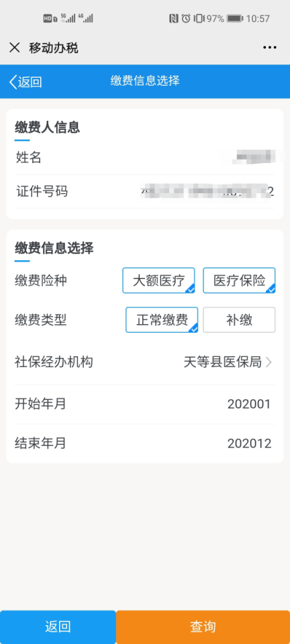Image resolution: width=290 pixels, height=644 pixels.
Task: Open the 开始年月 picker showing 202001
Action: (145, 405)
